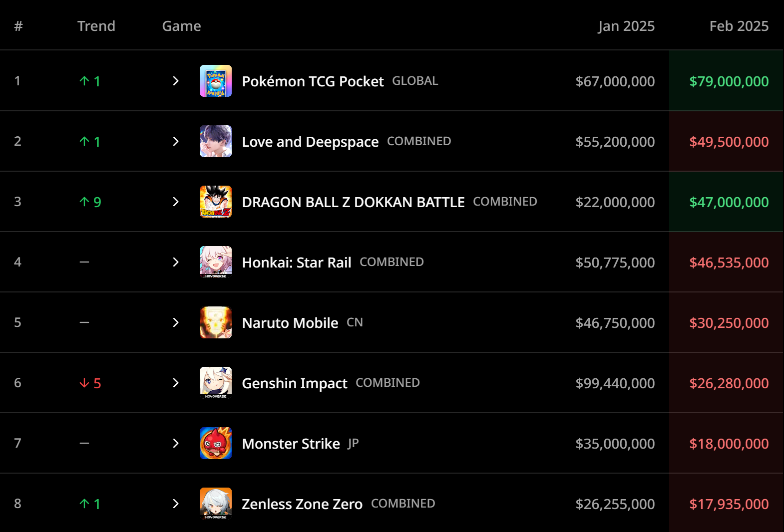Click the Trend column header
The height and width of the screenshot is (532, 784).
pyautogui.click(x=96, y=26)
